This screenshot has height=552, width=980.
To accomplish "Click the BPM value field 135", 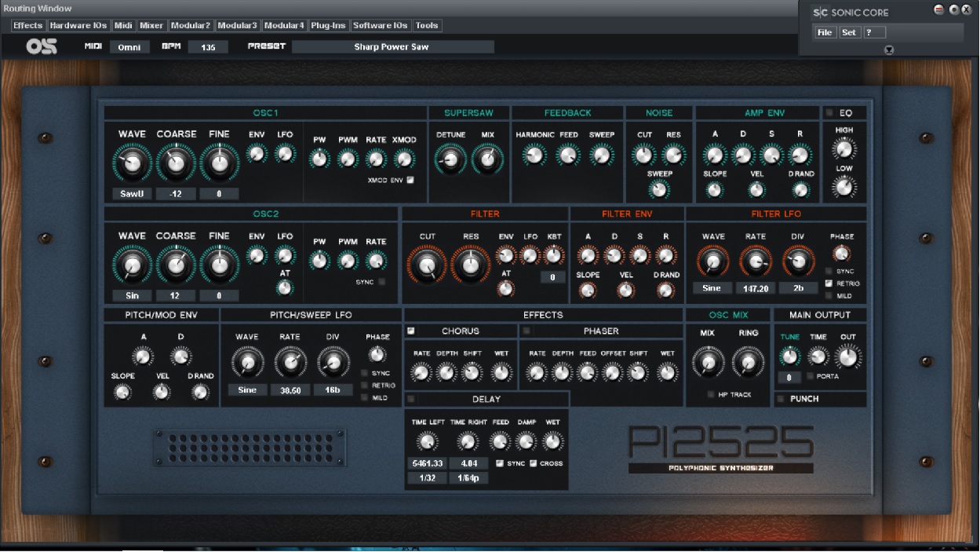I will point(208,47).
